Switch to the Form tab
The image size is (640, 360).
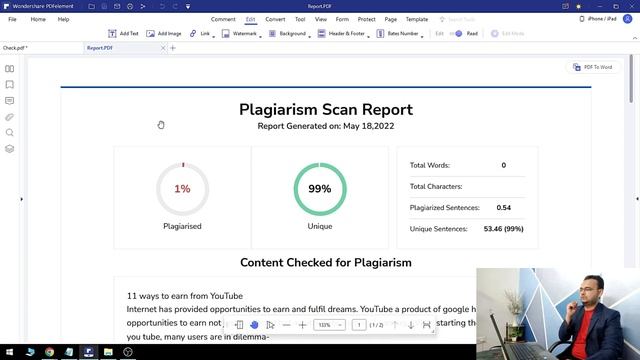(x=342, y=19)
